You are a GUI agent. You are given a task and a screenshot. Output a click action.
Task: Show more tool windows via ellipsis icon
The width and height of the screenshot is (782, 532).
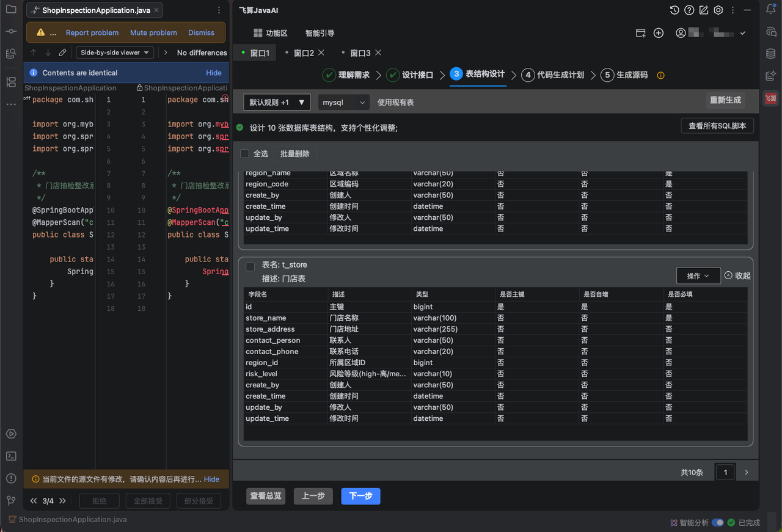coord(11,104)
